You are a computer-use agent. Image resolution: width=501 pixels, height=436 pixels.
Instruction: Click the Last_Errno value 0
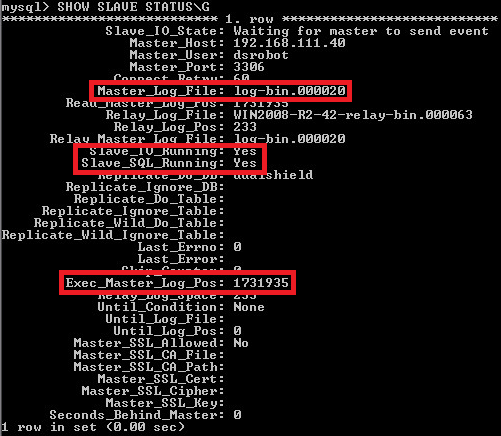pos(237,247)
